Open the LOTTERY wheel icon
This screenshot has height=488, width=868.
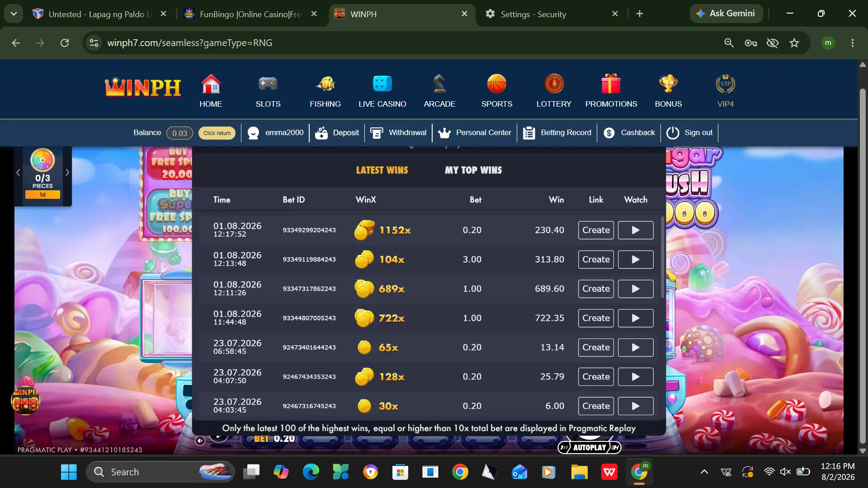coord(554,84)
